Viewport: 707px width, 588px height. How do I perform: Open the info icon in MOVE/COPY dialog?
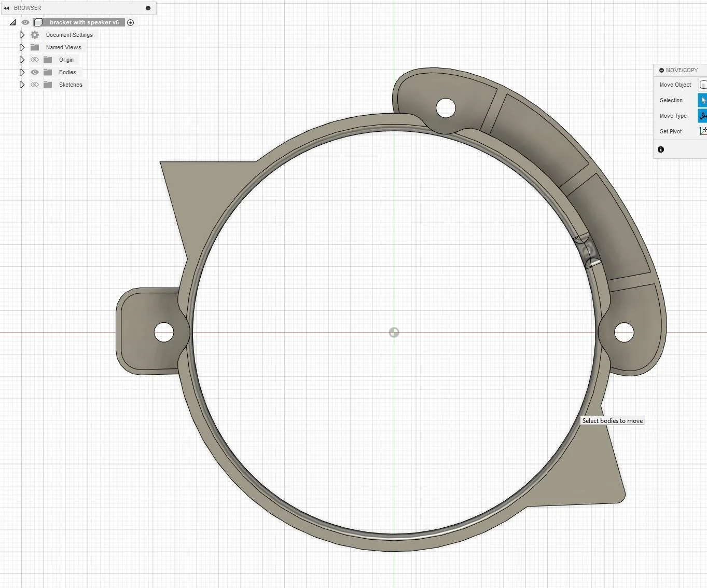[661, 149]
